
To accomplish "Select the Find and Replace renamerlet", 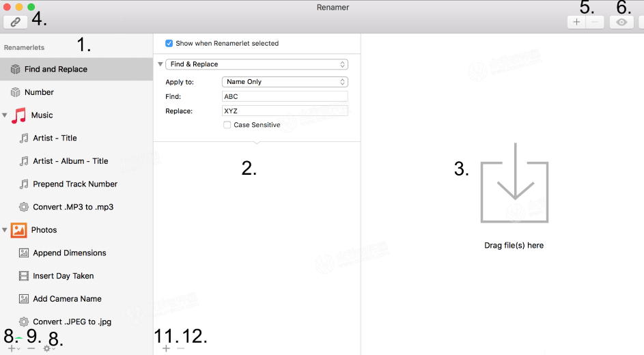I will [x=76, y=69].
